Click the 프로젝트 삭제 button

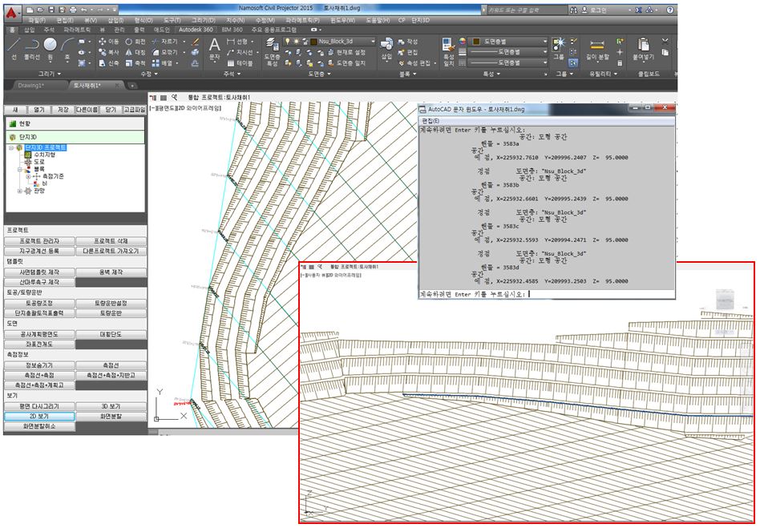click(111, 241)
